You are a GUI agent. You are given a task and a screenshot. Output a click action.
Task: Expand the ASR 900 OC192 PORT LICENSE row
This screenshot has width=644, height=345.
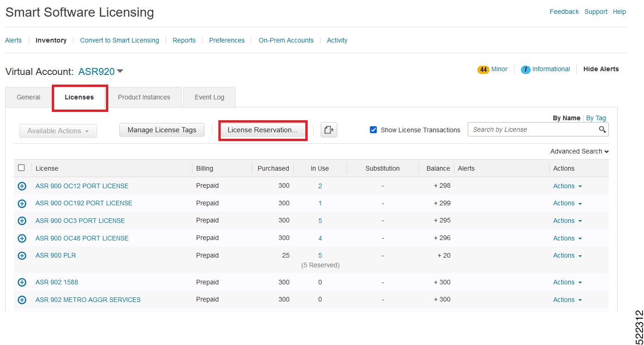click(x=22, y=203)
